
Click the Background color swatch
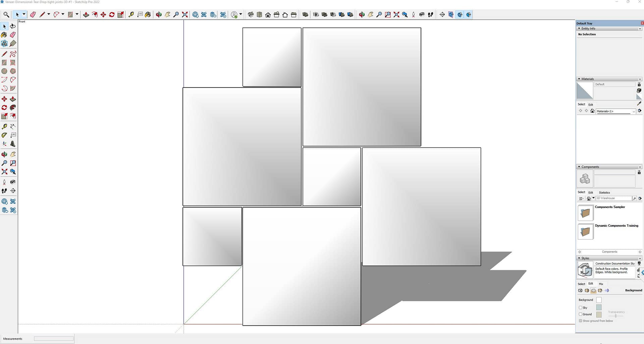click(599, 300)
